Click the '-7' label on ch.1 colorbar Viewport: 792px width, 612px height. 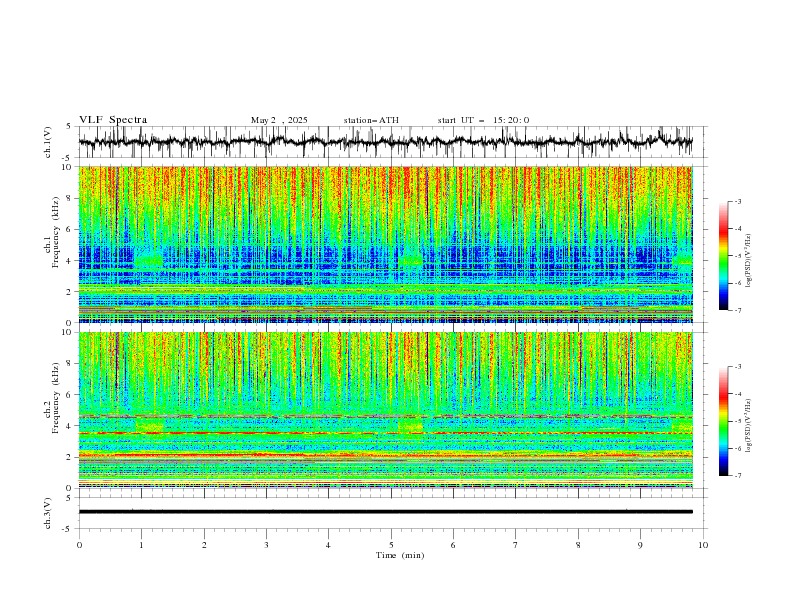(x=737, y=310)
